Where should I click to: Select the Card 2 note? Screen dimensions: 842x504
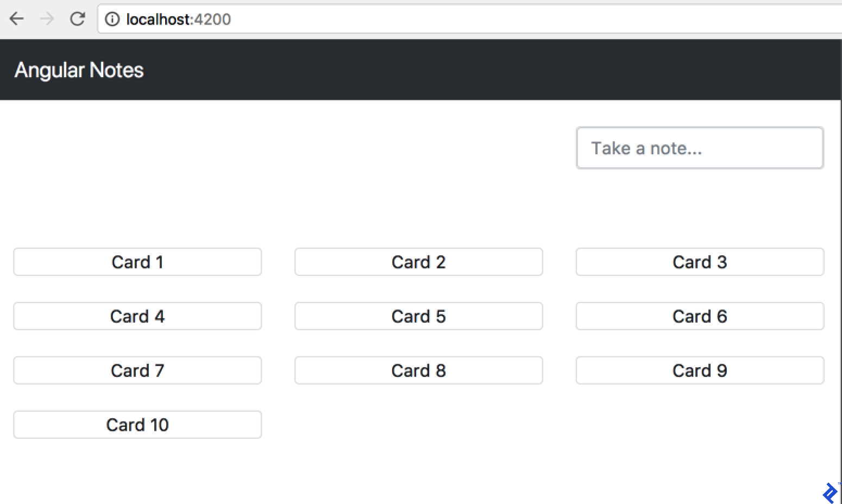pyautogui.click(x=418, y=262)
